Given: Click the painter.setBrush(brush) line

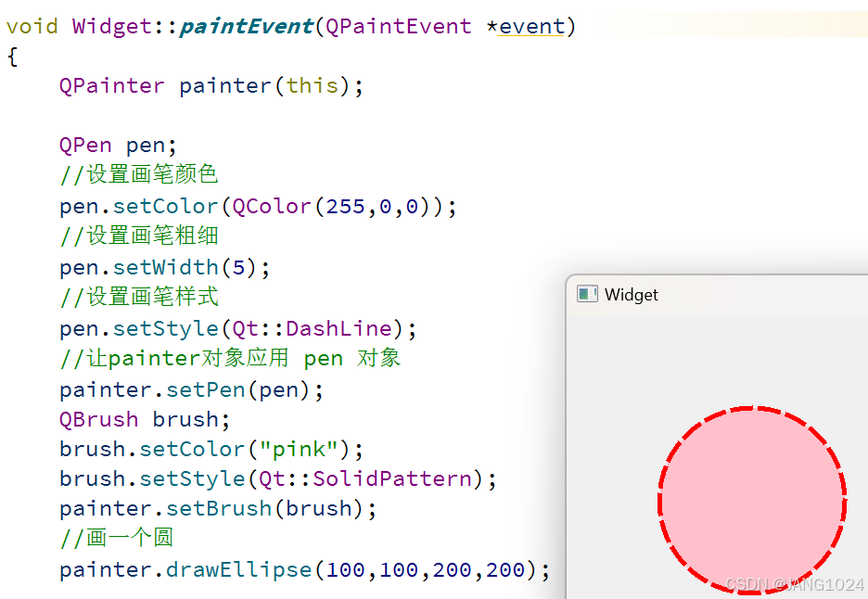Looking at the screenshot, I should point(218,509).
